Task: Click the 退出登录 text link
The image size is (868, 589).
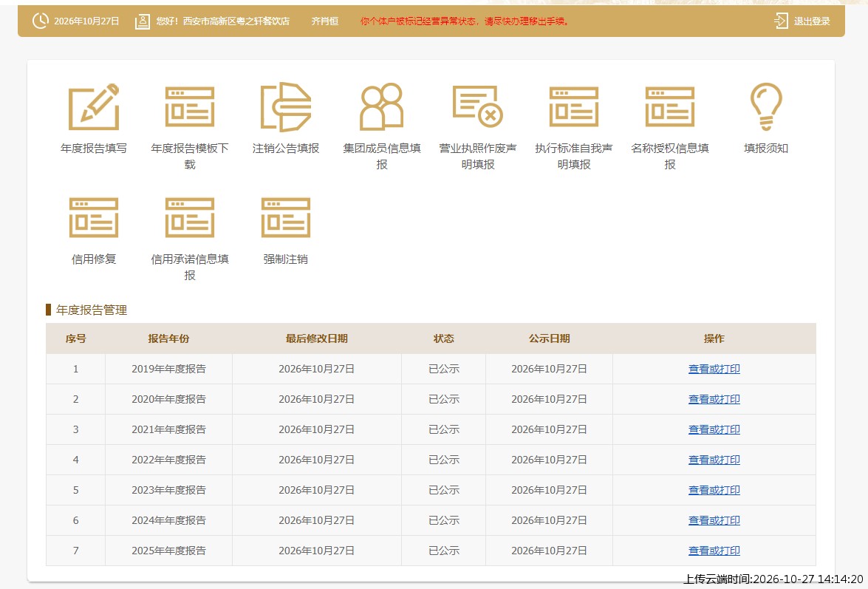Action: 812,21
